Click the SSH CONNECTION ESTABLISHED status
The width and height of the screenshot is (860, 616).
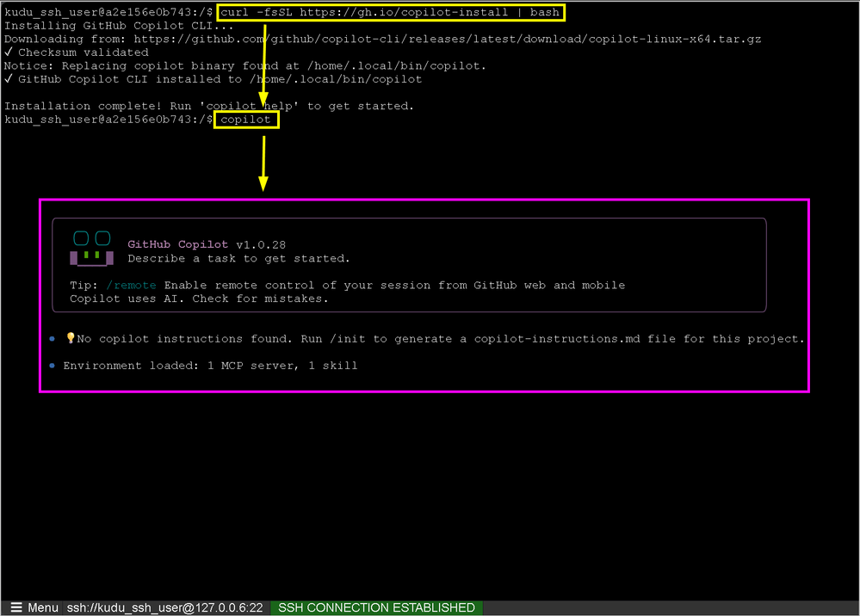tap(376, 607)
